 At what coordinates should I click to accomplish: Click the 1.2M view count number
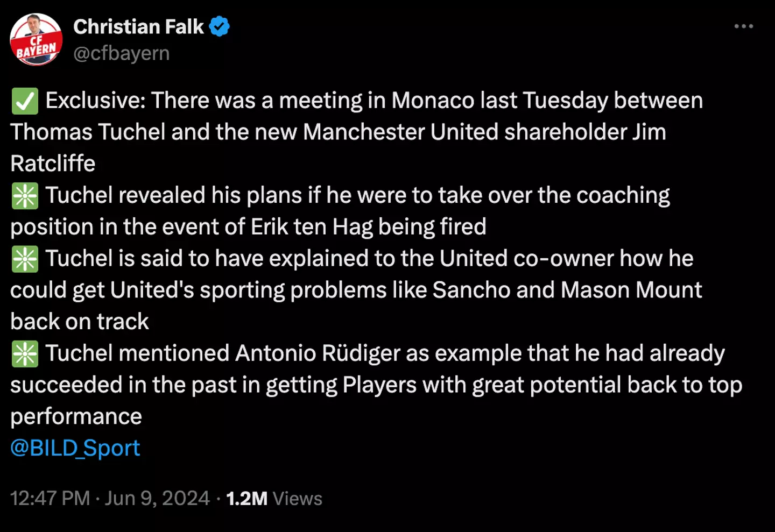click(x=246, y=499)
